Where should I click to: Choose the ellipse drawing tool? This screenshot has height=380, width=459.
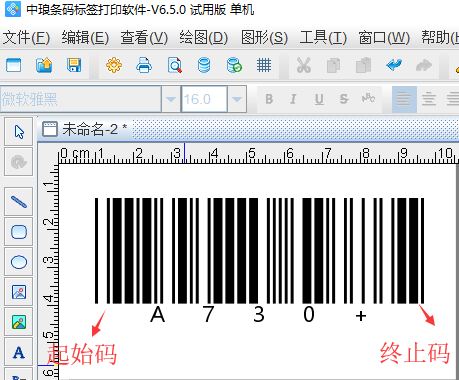[19, 262]
